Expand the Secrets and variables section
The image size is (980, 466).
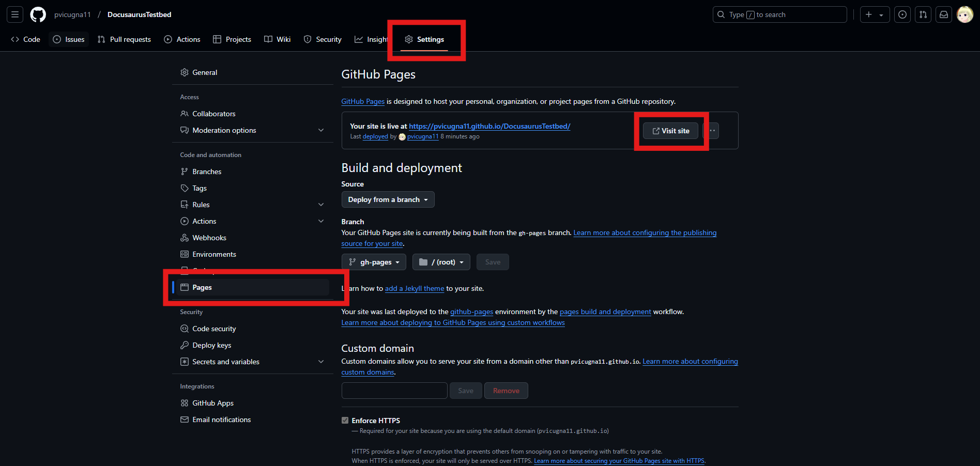coord(321,362)
